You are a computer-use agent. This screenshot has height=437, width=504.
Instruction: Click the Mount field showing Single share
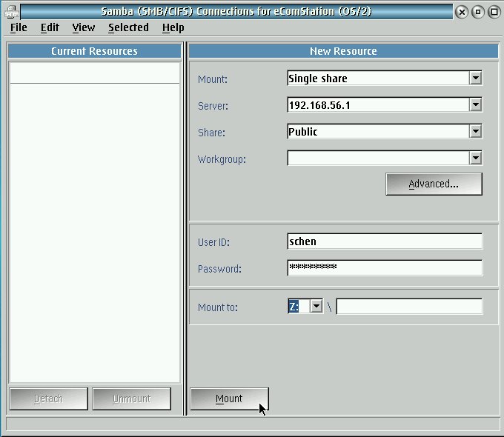[378, 78]
